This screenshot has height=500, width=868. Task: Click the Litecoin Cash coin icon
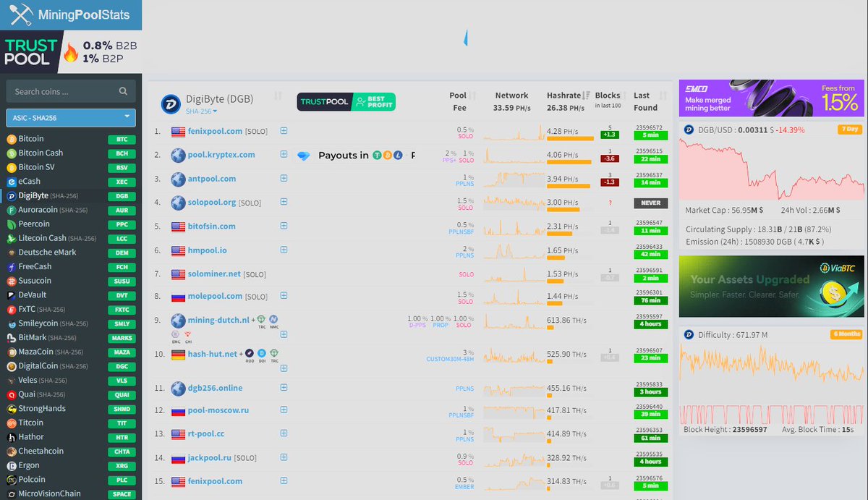pyautogui.click(x=12, y=238)
